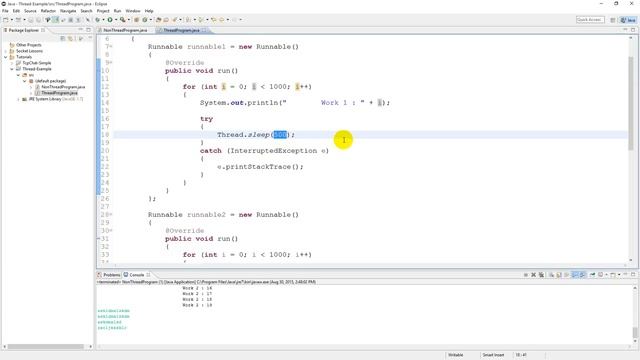Image resolution: width=640 pixels, height=360 pixels.
Task: Switch to the Problems tab
Action: (x=109, y=275)
